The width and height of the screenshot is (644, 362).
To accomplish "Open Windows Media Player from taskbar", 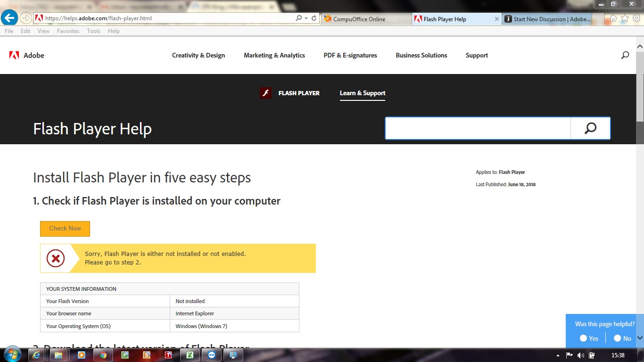I will pos(81,355).
